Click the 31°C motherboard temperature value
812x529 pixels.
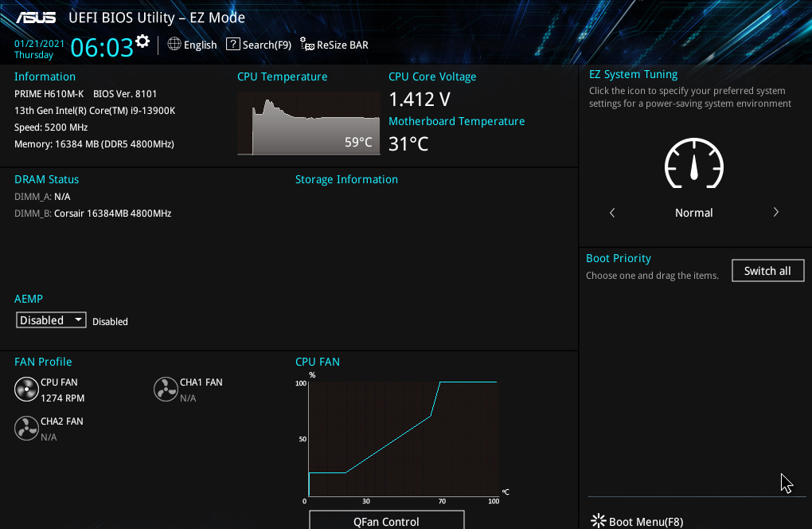coord(408,143)
